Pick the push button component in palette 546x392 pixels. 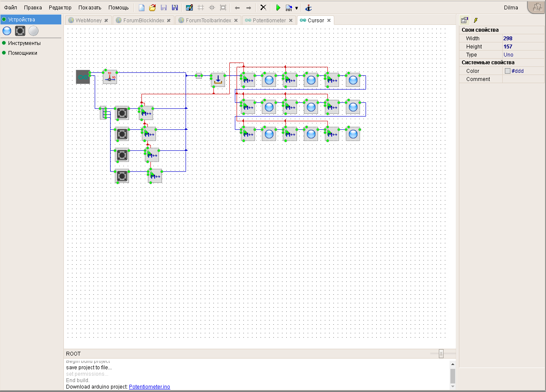pyautogui.click(x=20, y=31)
